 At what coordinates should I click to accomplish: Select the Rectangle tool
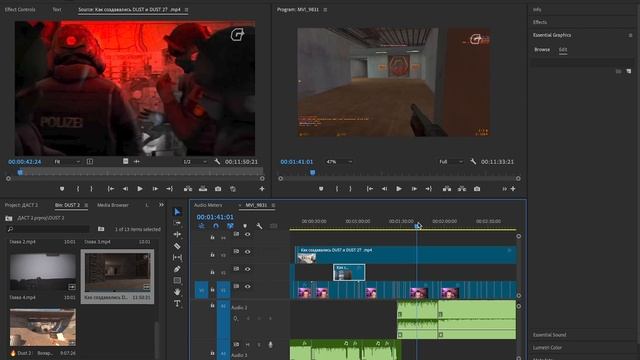177,280
